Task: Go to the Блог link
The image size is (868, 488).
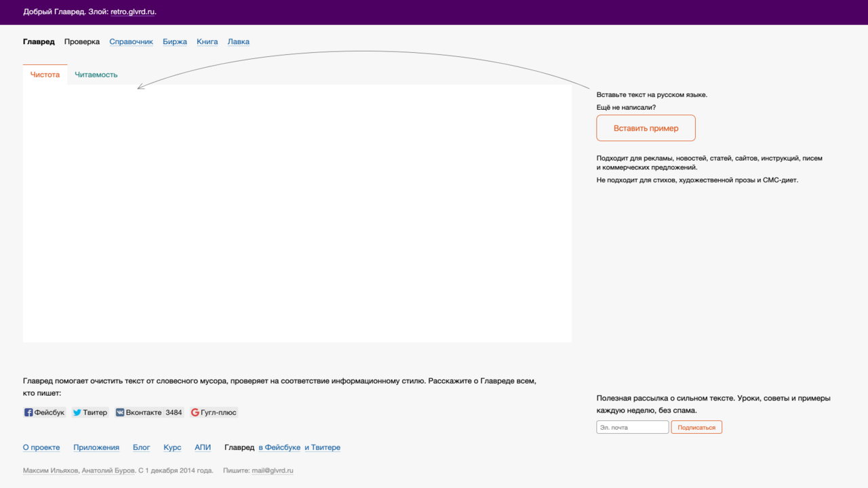Action: [x=141, y=447]
